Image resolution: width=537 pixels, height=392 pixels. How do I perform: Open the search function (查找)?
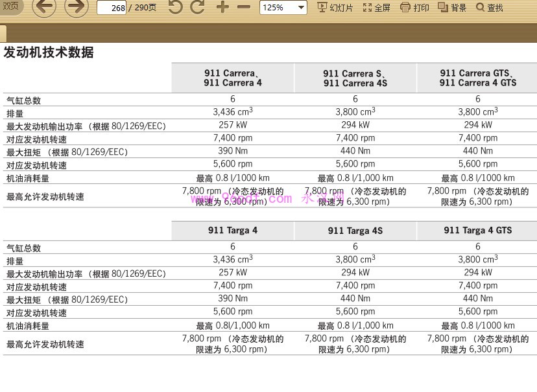[490, 8]
